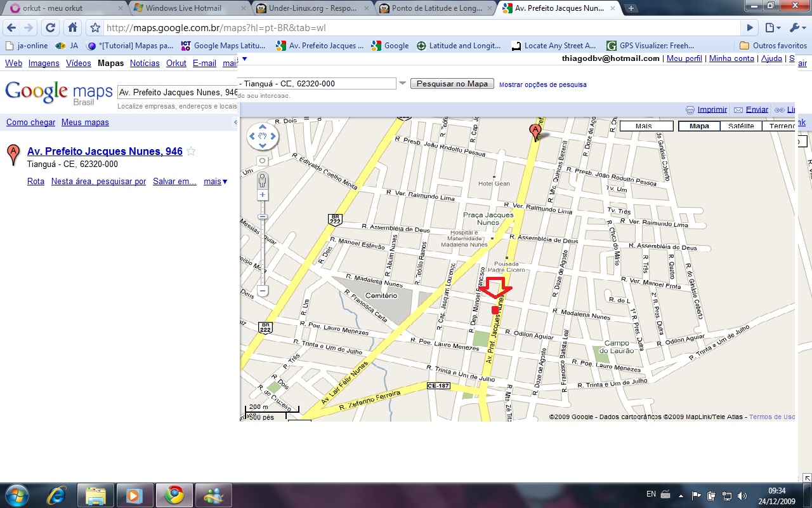Bookmark this page with the star icon
This screenshot has height=508, width=812.
tap(95, 28)
